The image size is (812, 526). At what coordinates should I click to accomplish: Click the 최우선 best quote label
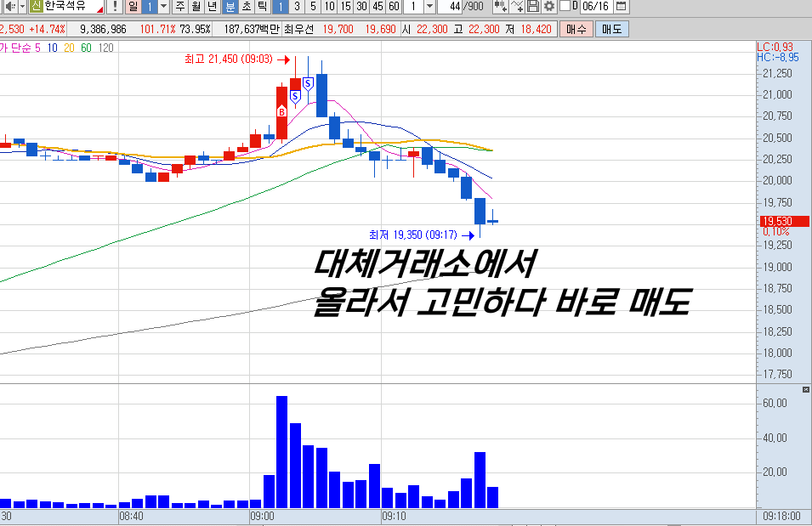coord(298,29)
